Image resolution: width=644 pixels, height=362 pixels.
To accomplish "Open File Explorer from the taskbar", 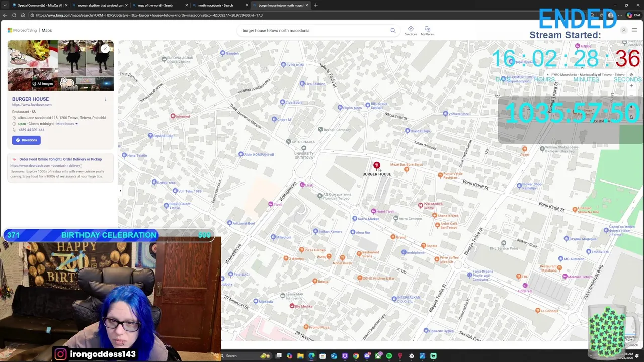I will point(300,356).
